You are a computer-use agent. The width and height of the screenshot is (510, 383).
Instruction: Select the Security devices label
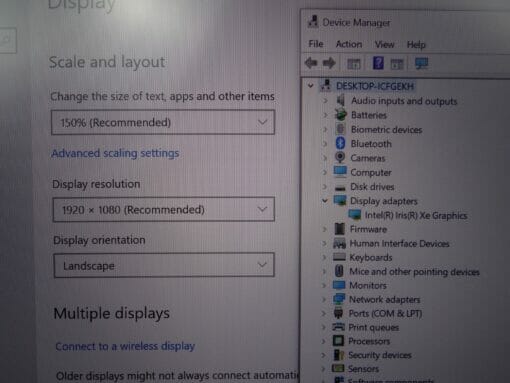tap(380, 355)
